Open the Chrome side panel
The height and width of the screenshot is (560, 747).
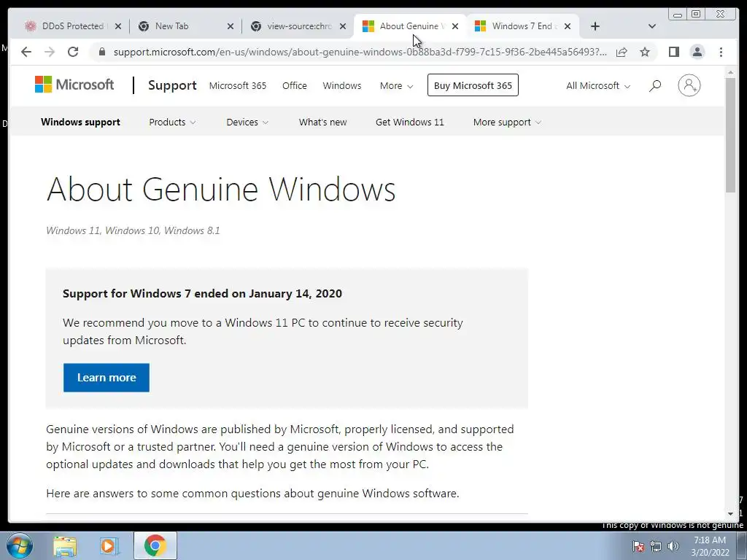(673, 52)
